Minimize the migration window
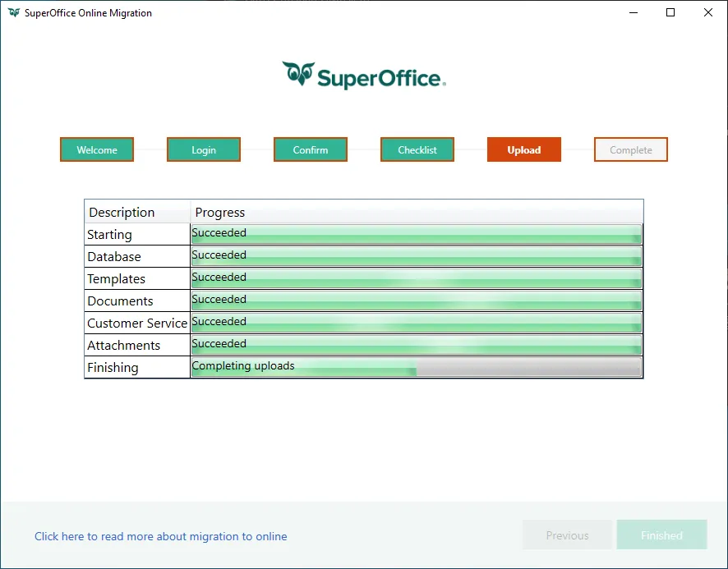Image resolution: width=728 pixels, height=569 pixels. [633, 13]
